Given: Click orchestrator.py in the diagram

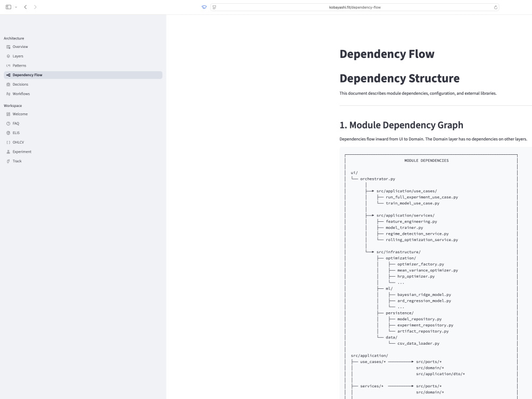Looking at the screenshot, I should point(378,179).
